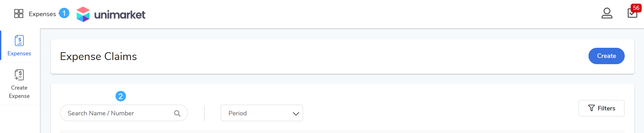Go to Create Expense sidebar label
The image size is (644, 133).
tap(19, 92)
